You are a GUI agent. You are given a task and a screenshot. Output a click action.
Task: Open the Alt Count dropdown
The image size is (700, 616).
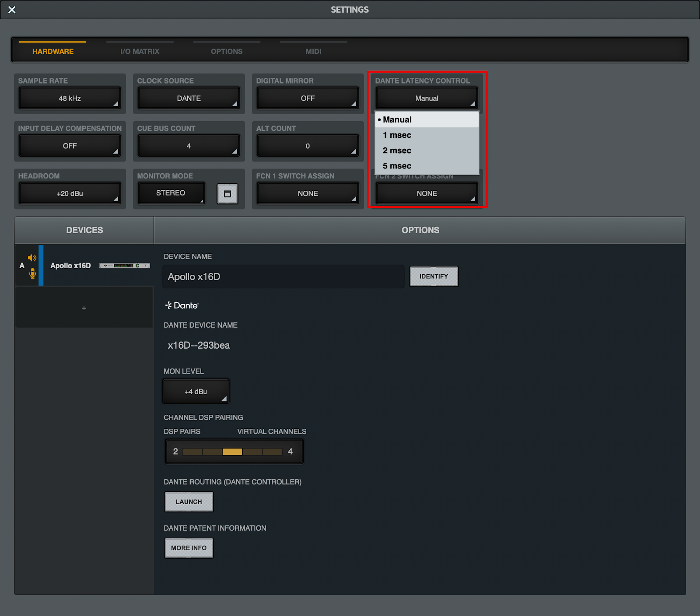308,146
